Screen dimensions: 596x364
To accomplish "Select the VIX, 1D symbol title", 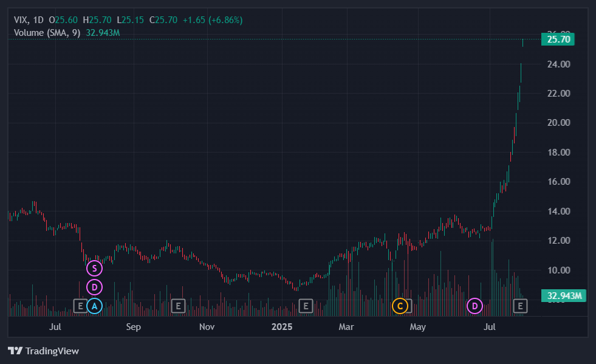I will [x=29, y=20].
